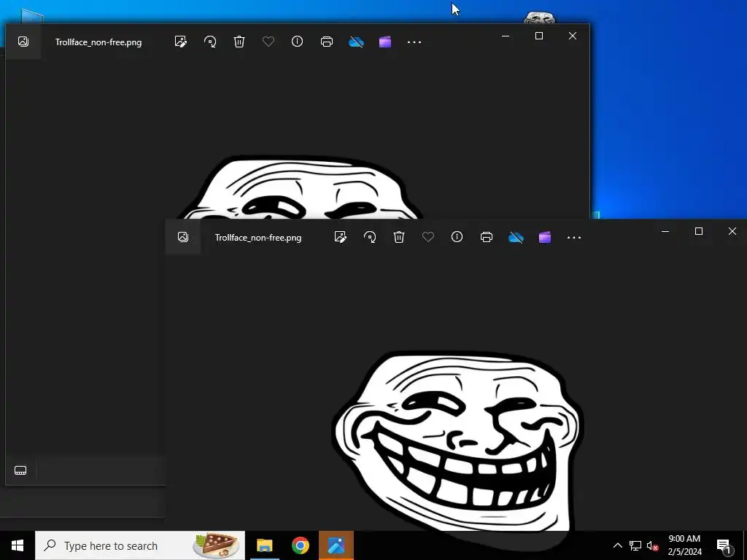Show file info in the back Photos window

pos(298,42)
